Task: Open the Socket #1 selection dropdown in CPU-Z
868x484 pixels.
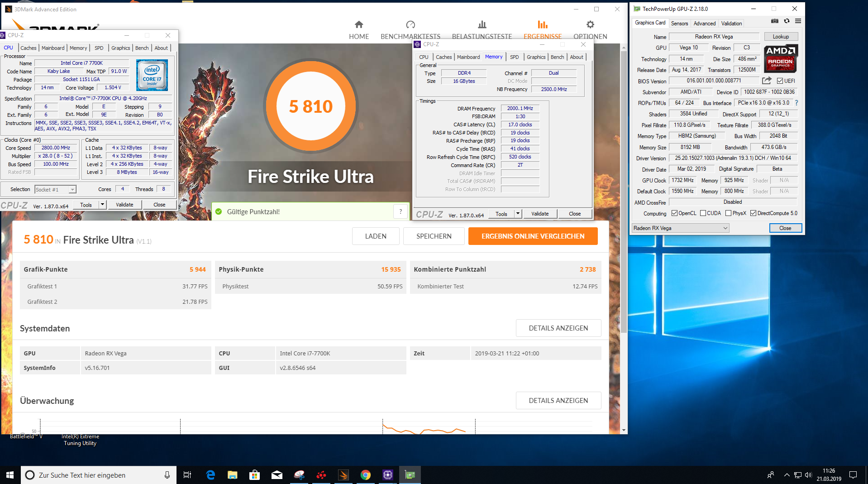Action: click(x=56, y=190)
